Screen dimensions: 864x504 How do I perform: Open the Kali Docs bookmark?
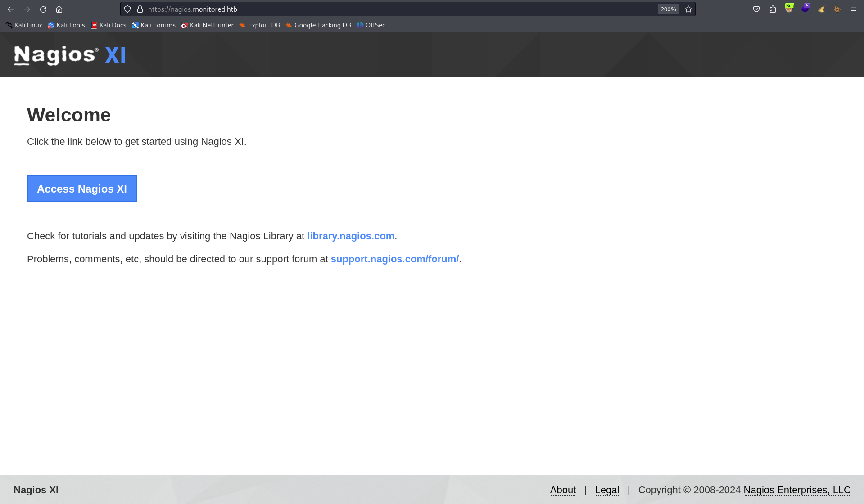click(109, 25)
